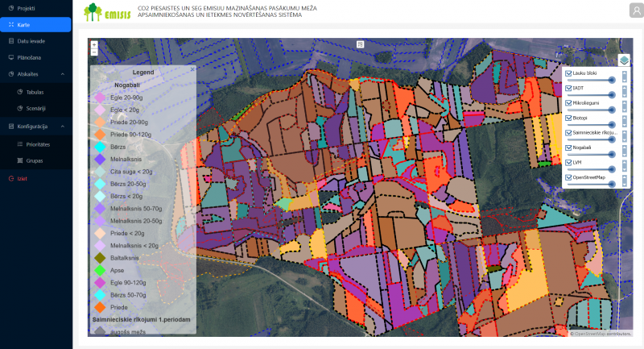
Task: Click the Lauku bloki layer reorder arrows
Action: (624, 76)
